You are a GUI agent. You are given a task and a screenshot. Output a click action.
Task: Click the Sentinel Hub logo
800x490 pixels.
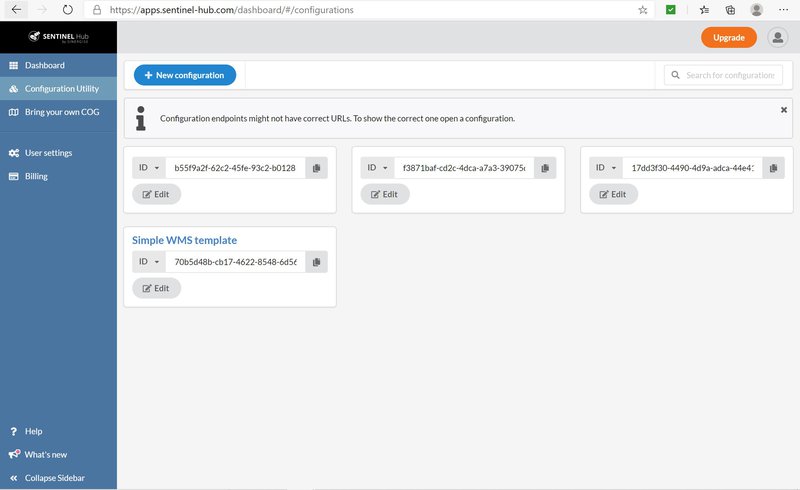click(x=58, y=37)
